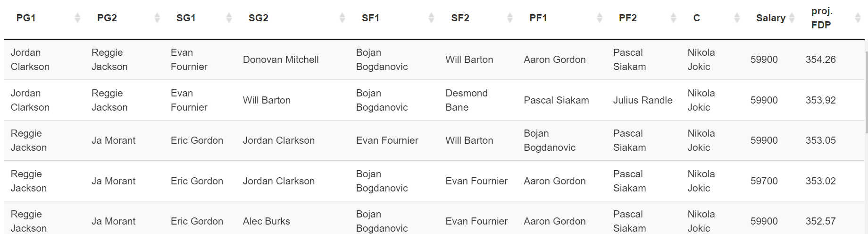Image resolution: width=868 pixels, height=234 pixels.
Task: Click the Salary column header text
Action: [x=771, y=18]
